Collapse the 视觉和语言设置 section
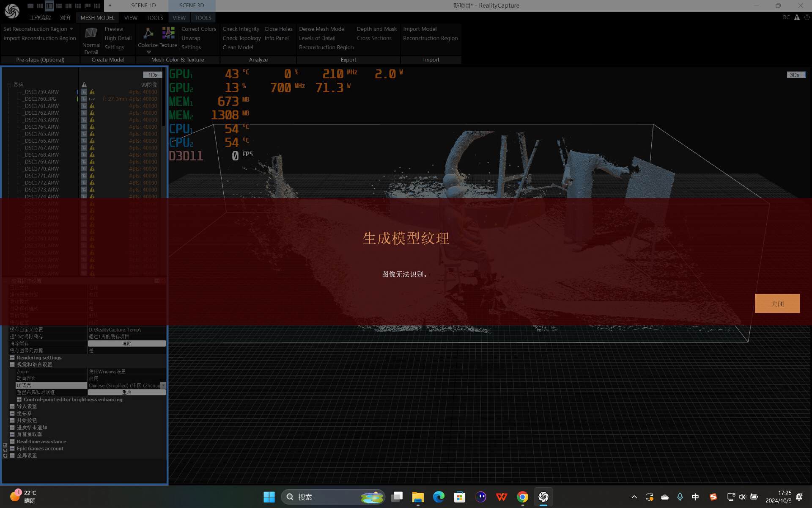 (12, 364)
